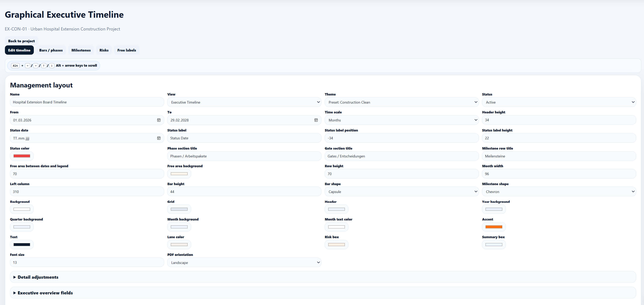Open the Milestone shape dropdown
The width and height of the screenshot is (644, 305).
coord(559,191)
